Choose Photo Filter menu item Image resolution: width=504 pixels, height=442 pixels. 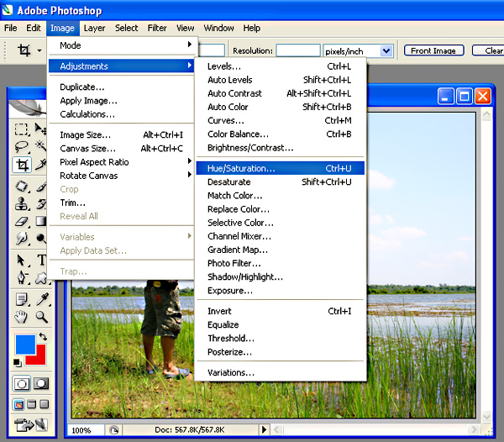tap(281, 263)
